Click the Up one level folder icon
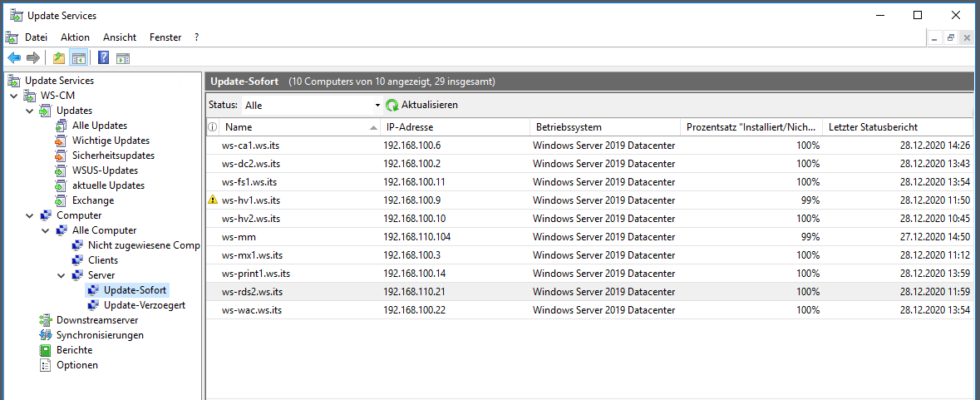 coord(59,58)
